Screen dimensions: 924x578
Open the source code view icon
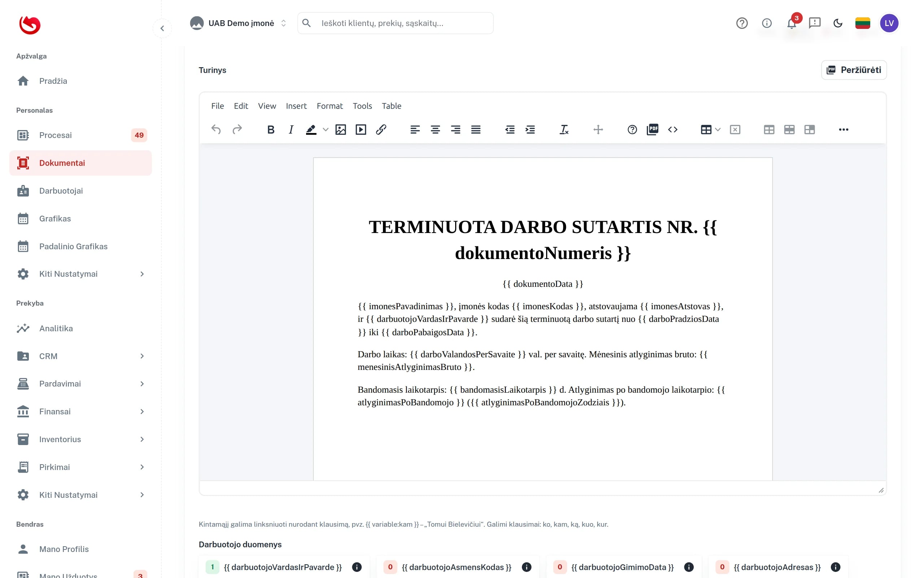coord(673,130)
